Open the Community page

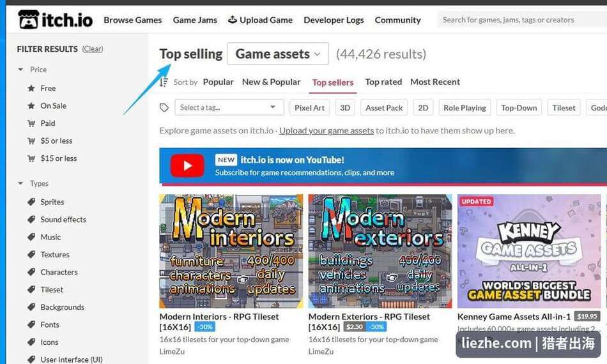coord(397,20)
